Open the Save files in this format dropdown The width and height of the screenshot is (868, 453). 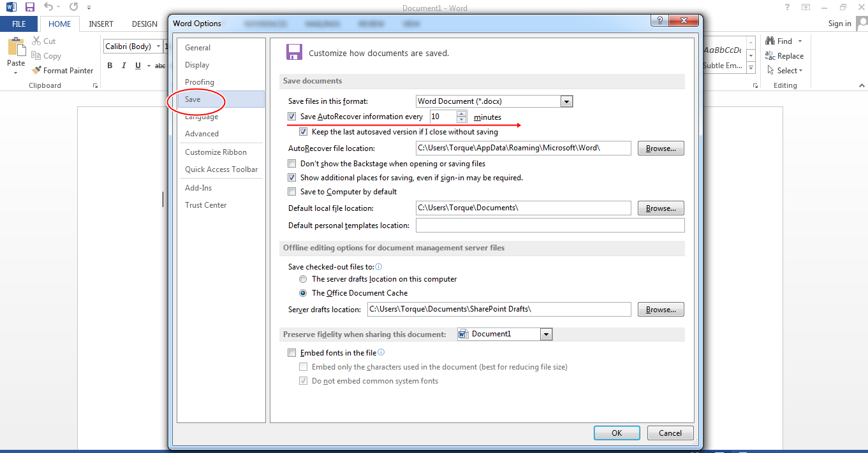(566, 101)
